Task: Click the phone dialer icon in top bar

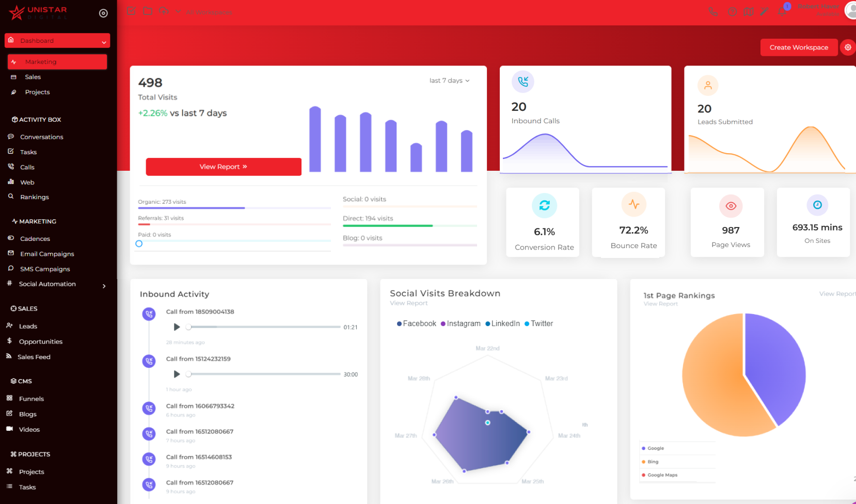Action: (x=713, y=11)
